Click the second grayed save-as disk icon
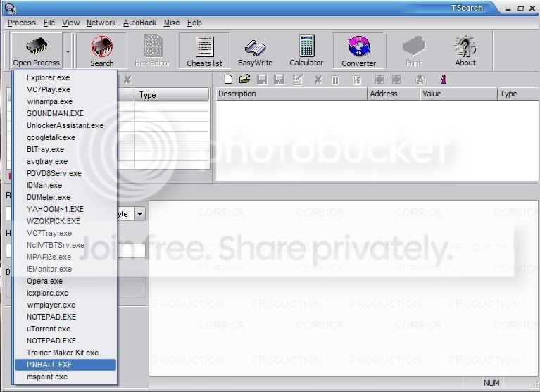Screen dimensions: 540x392 [279, 80]
